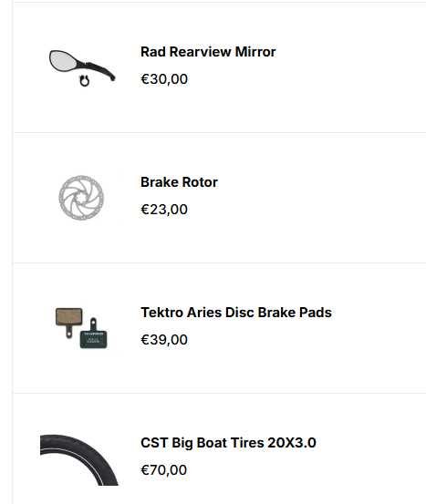Click the mirror's mounting clamp ring icon
The width and height of the screenshot is (426, 504).
click(85, 81)
